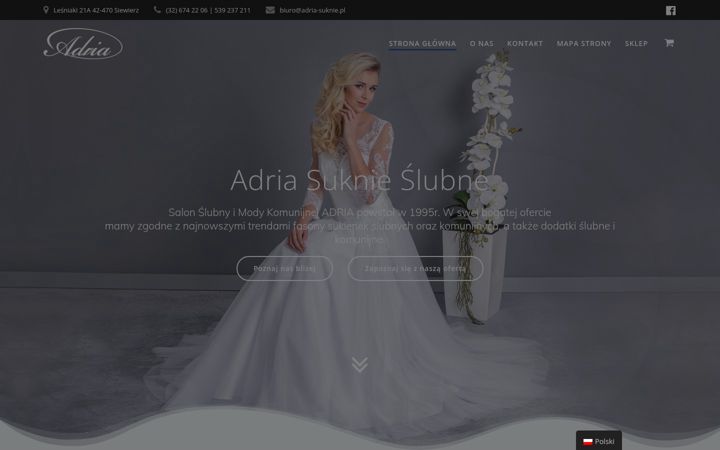Viewport: 720px width, 450px height.
Task: Click the envelope email icon
Action: [270, 10]
